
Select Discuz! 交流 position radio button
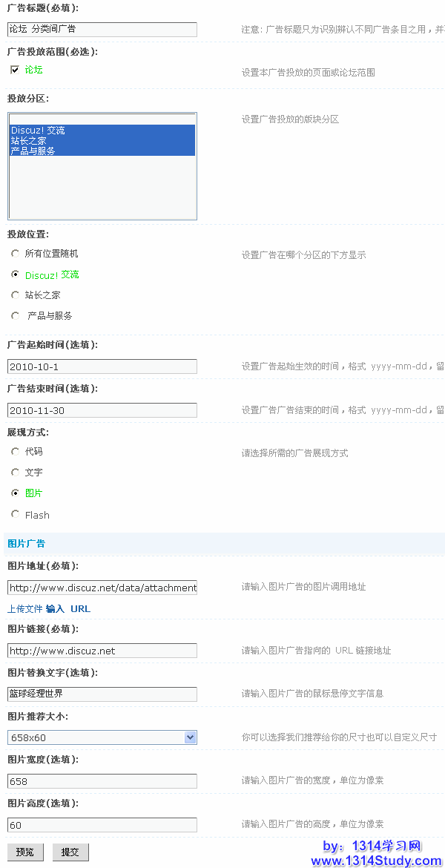pos(15,274)
